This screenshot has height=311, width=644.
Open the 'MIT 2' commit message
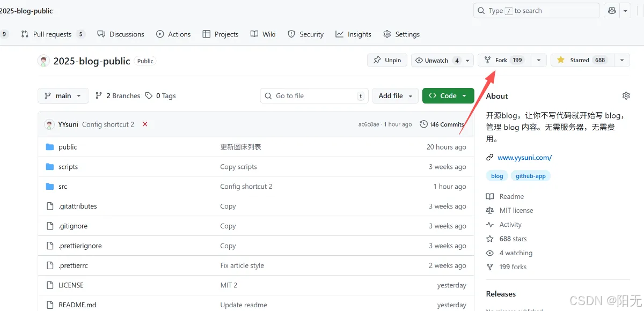tap(229, 285)
